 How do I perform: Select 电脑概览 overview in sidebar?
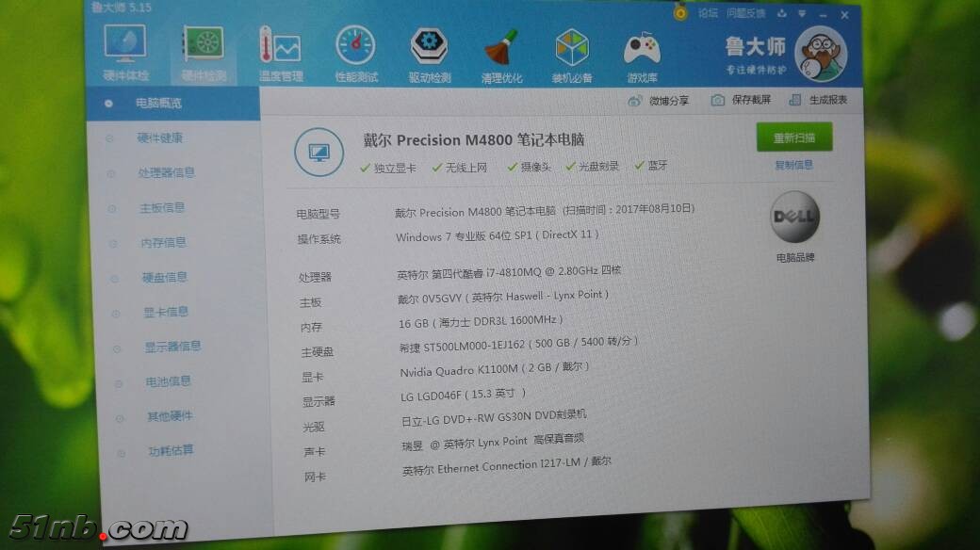(x=173, y=104)
